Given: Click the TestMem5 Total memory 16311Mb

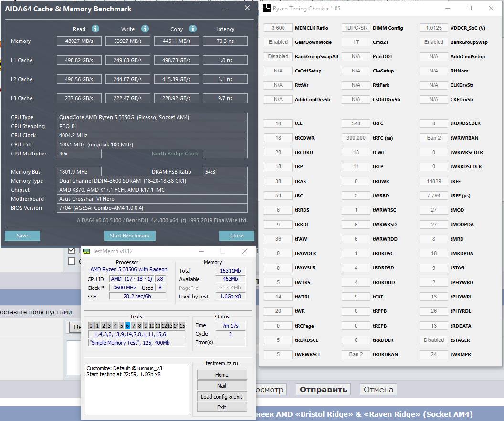Looking at the screenshot, I should [x=231, y=271].
